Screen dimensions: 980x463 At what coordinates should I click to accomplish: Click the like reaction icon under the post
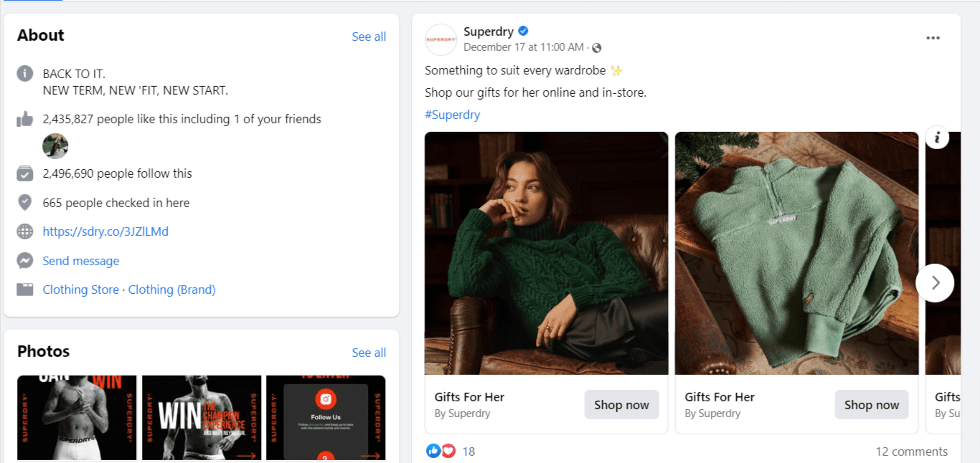(x=433, y=451)
